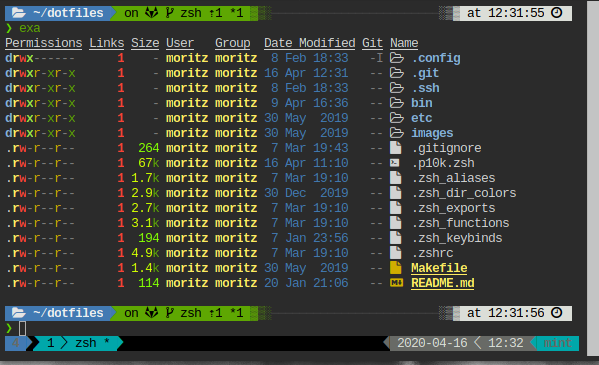Click the Links column header
599x365 pixels.
click(x=107, y=43)
